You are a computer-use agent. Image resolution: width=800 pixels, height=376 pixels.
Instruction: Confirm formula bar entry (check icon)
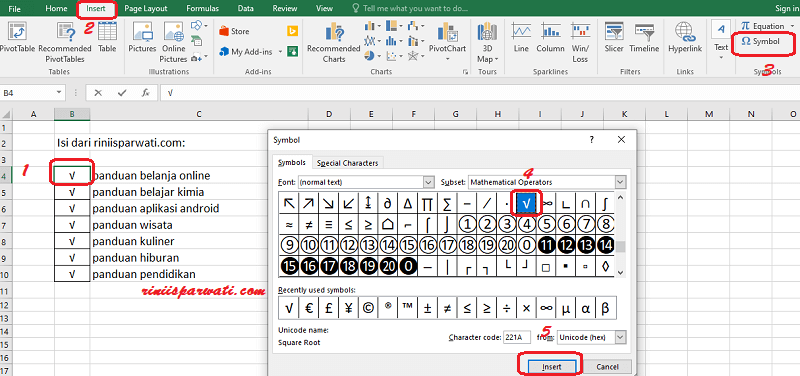tap(122, 93)
